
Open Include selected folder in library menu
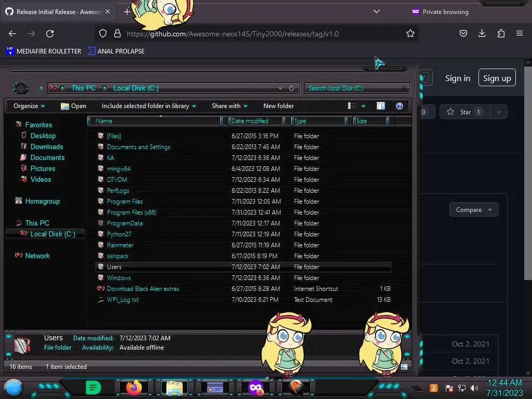149,106
